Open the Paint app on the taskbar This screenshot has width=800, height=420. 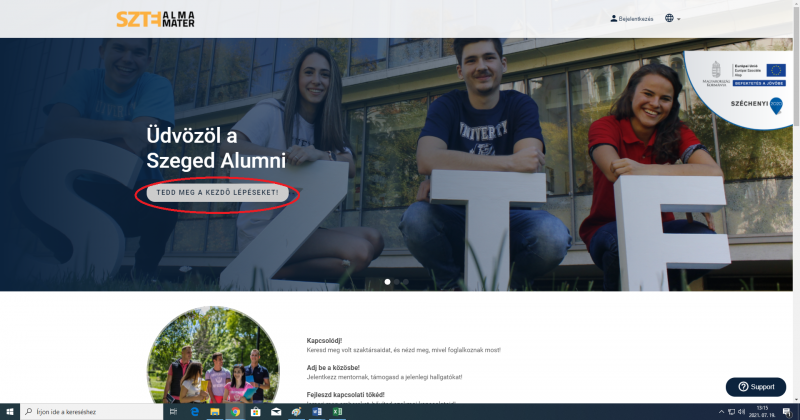(296, 412)
